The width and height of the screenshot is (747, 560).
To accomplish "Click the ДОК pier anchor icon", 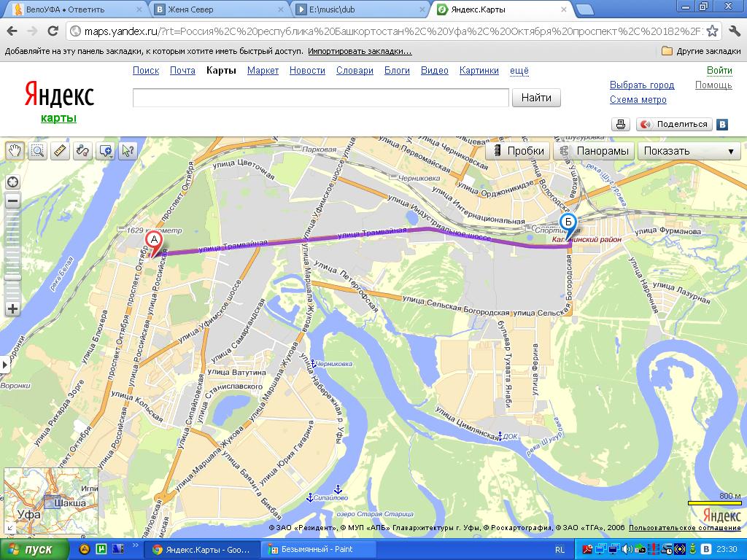I will (500, 436).
